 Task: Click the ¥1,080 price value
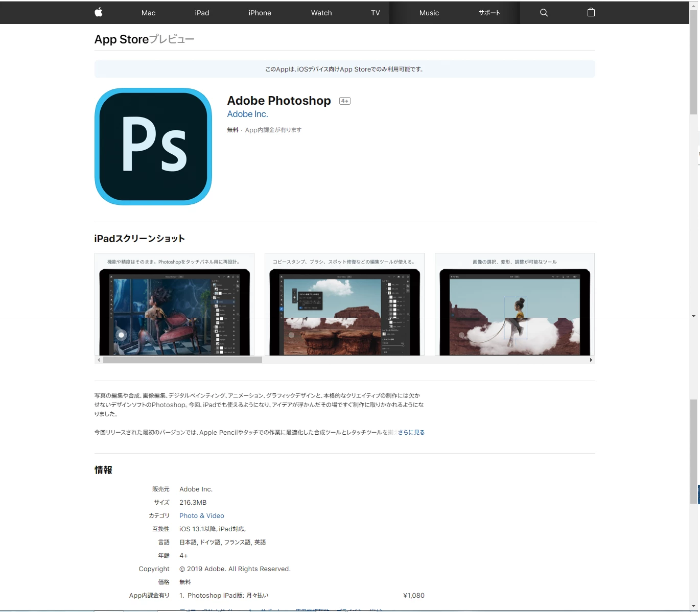click(x=414, y=596)
